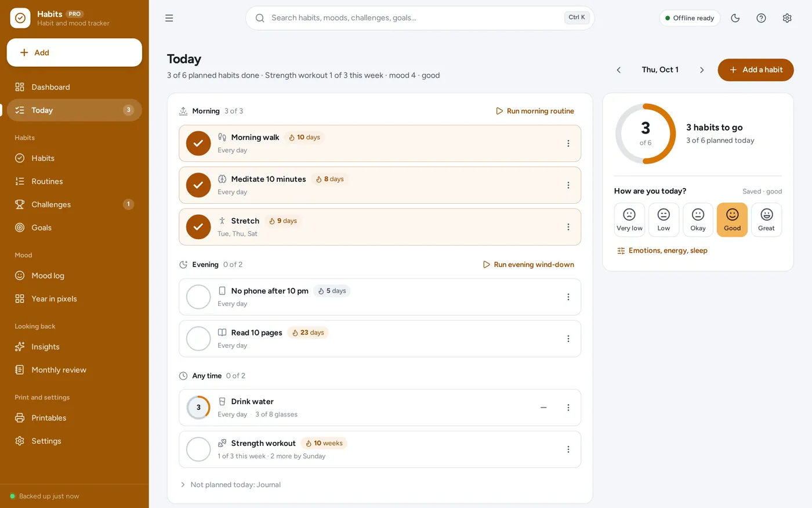Viewport: 812px width, 508px height.
Task: Open more options for Meditate 10 minutes
Action: click(568, 185)
